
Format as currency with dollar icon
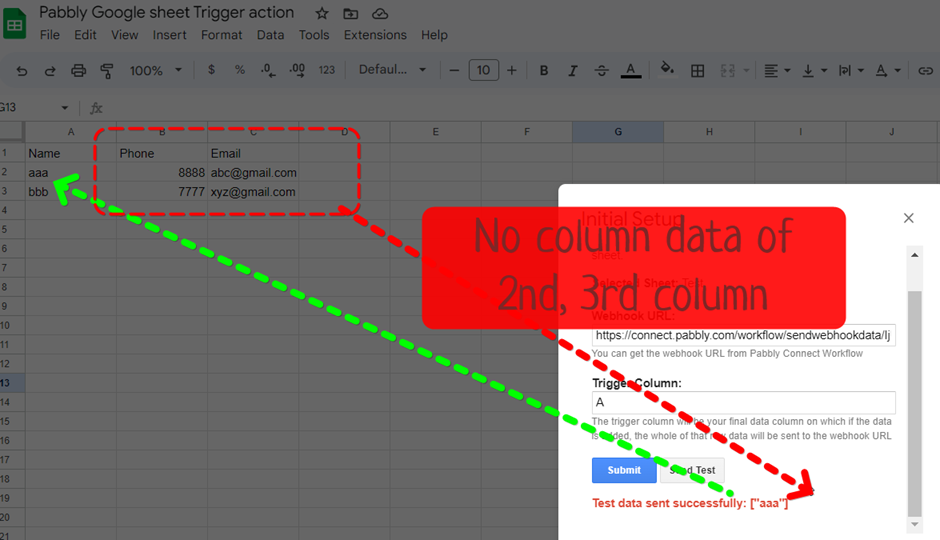(x=211, y=70)
